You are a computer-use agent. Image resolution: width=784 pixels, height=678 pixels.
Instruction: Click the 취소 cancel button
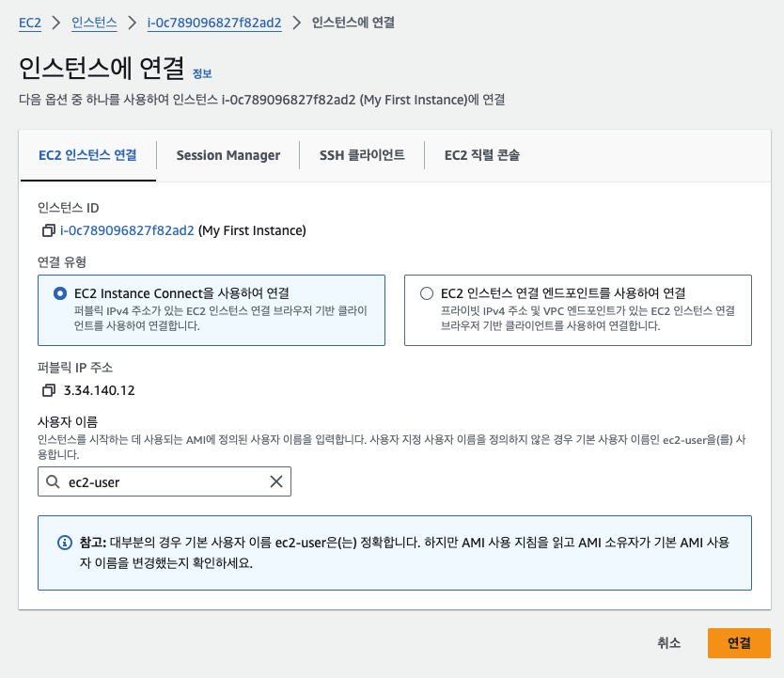point(668,643)
